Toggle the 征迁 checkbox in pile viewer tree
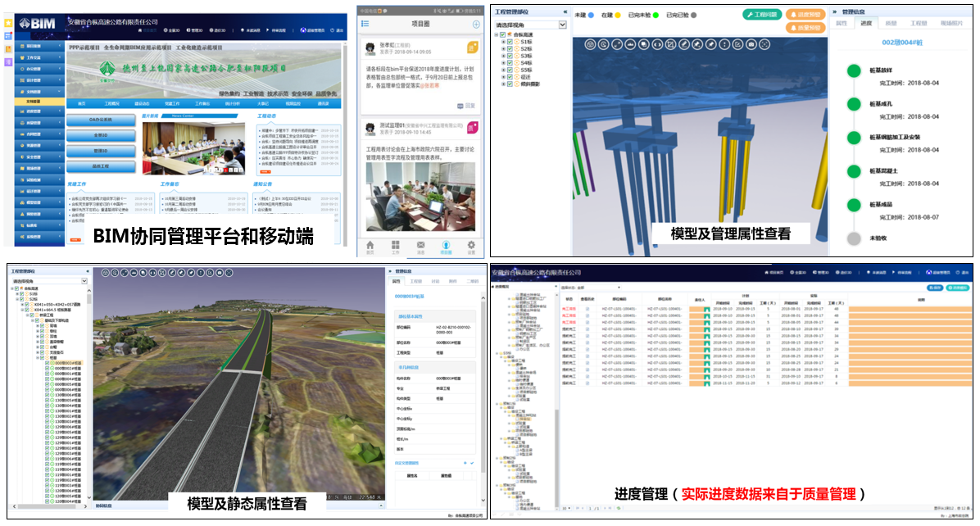Image resolution: width=980 pixels, height=526 pixels. tap(510, 77)
